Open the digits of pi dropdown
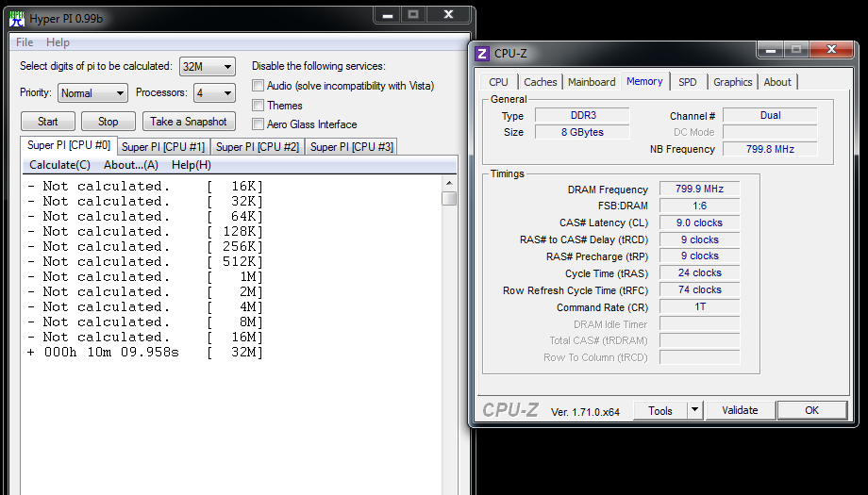 click(208, 66)
